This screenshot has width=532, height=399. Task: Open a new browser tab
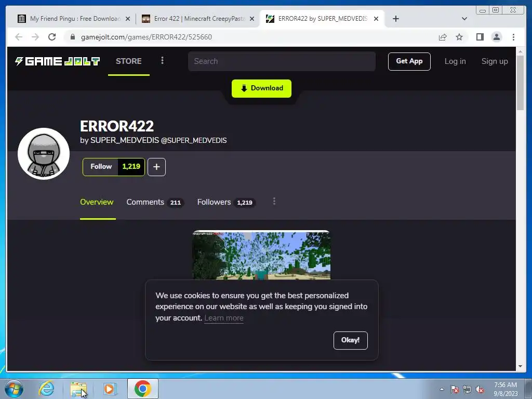click(x=395, y=19)
